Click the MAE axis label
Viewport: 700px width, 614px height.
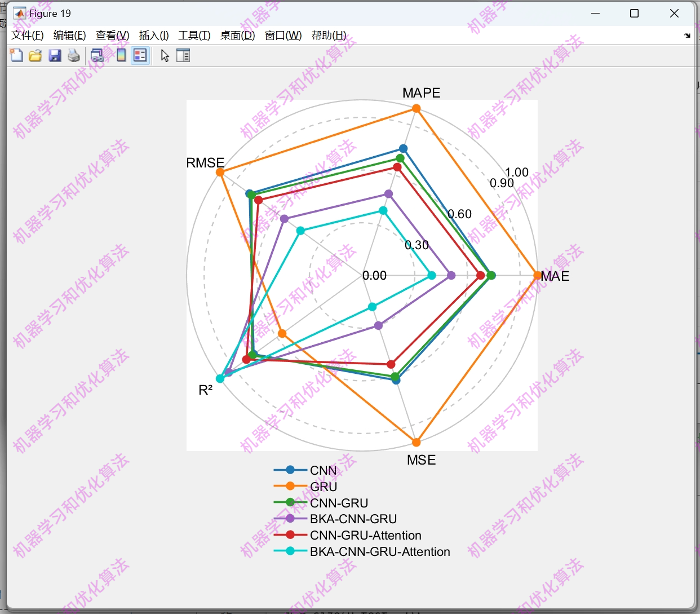point(555,276)
